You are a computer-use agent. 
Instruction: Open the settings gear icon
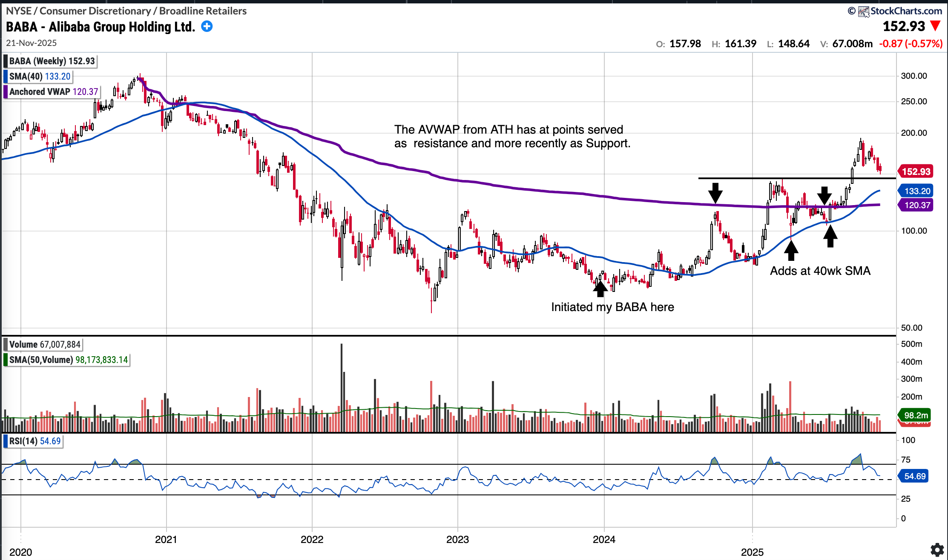937,550
